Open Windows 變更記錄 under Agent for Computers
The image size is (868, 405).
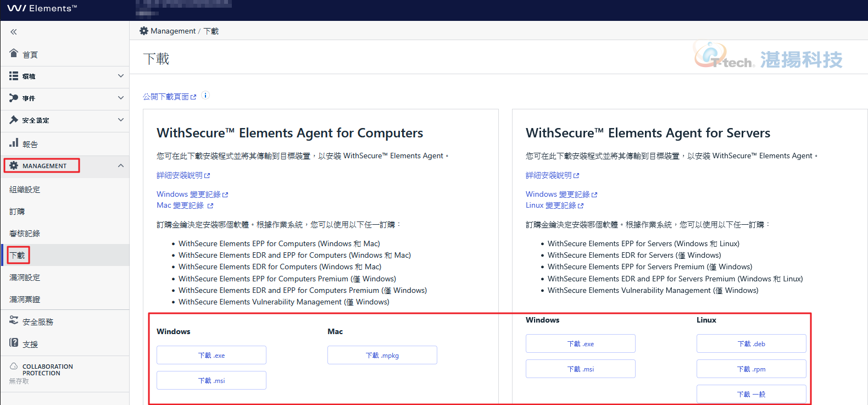tap(192, 195)
